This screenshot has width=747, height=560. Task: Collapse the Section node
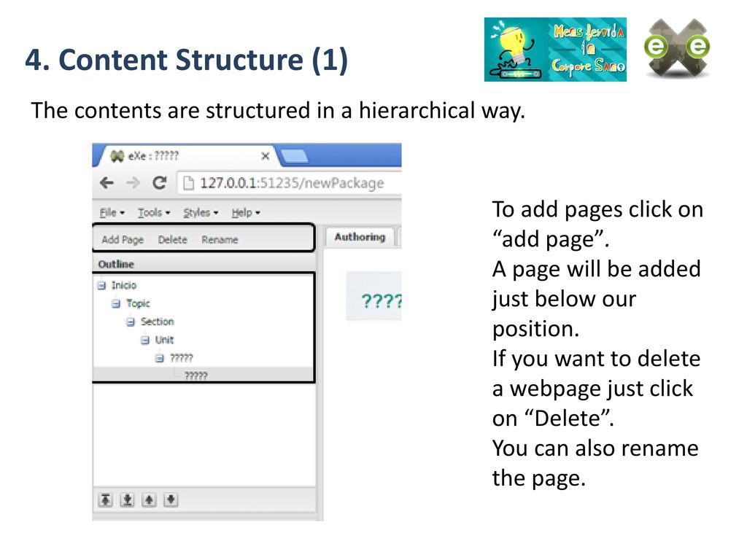click(x=131, y=322)
